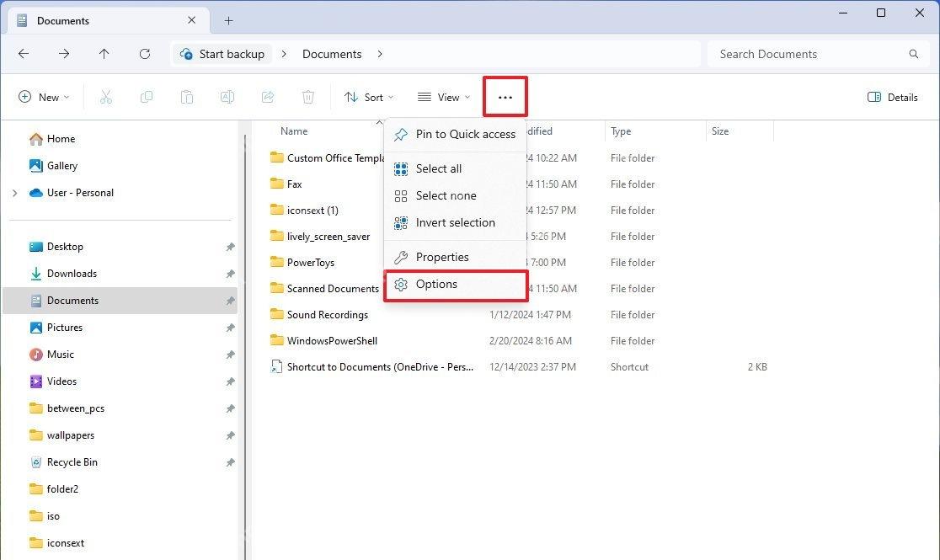The width and height of the screenshot is (940, 560).
Task: Choose Select all from menu
Action: pos(455,169)
